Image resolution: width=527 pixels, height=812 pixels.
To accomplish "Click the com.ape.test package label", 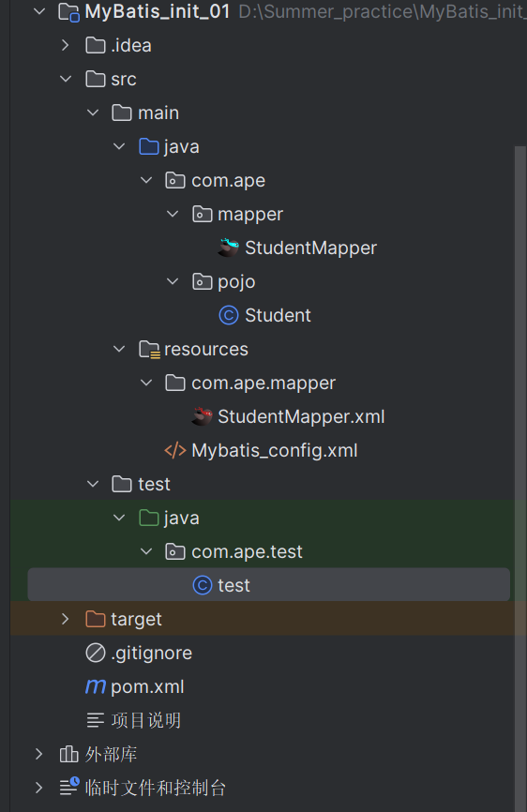I will click(x=247, y=552).
